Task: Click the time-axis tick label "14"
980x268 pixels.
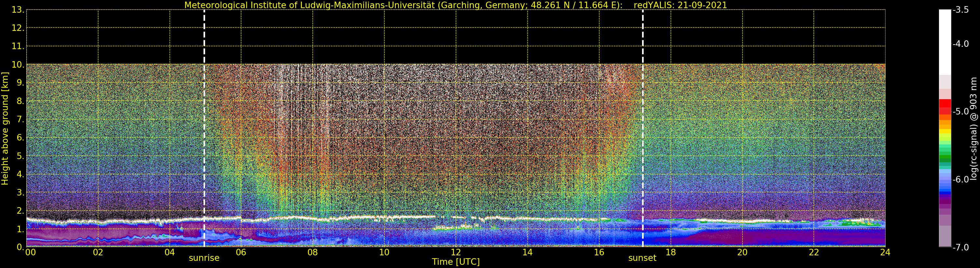Action: [x=527, y=252]
